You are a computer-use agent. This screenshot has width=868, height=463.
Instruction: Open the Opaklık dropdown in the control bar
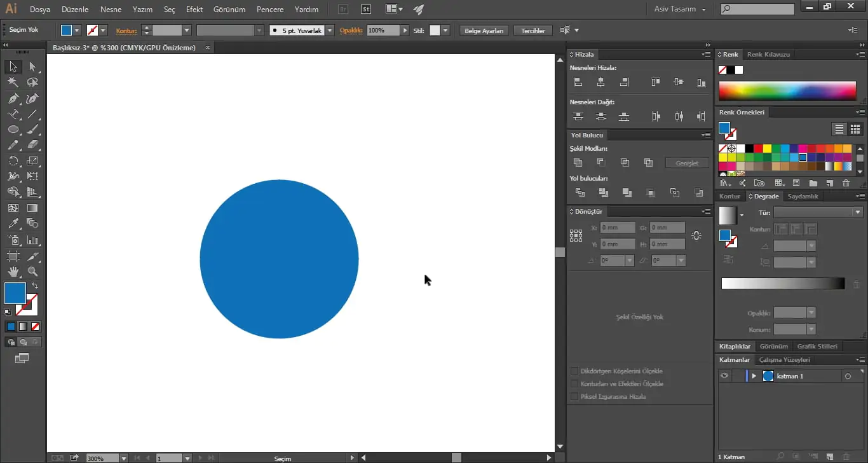tap(405, 30)
